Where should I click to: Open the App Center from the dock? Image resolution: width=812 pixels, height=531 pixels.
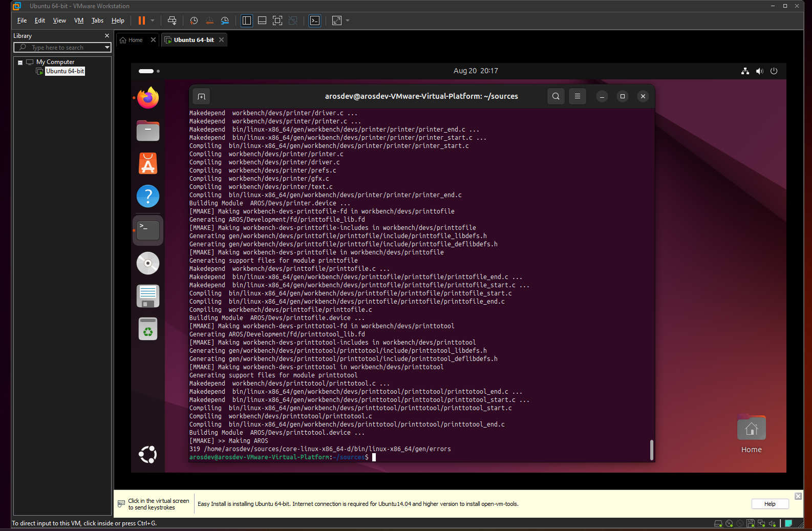[148, 163]
